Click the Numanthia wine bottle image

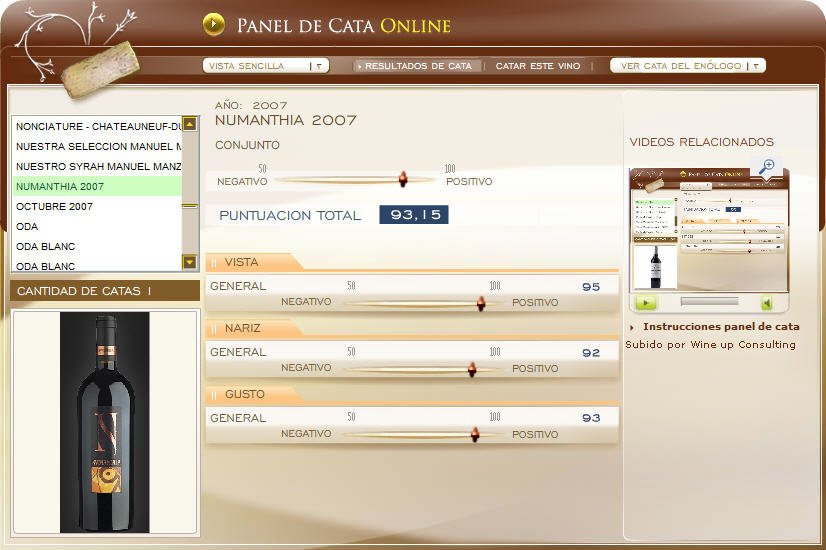[x=104, y=423]
